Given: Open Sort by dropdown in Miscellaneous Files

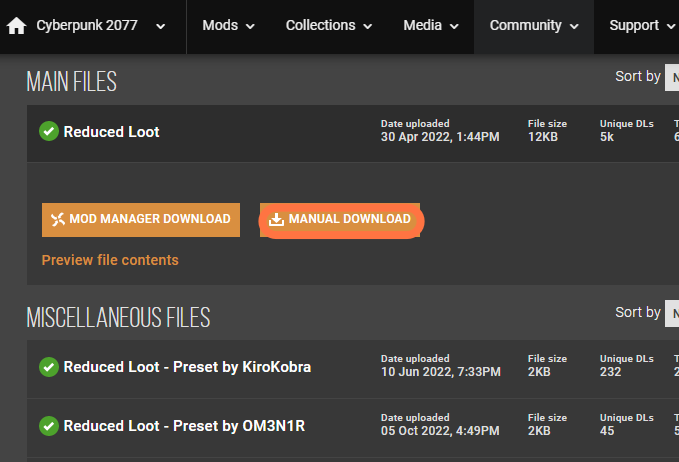Looking at the screenshot, I should [x=672, y=313].
